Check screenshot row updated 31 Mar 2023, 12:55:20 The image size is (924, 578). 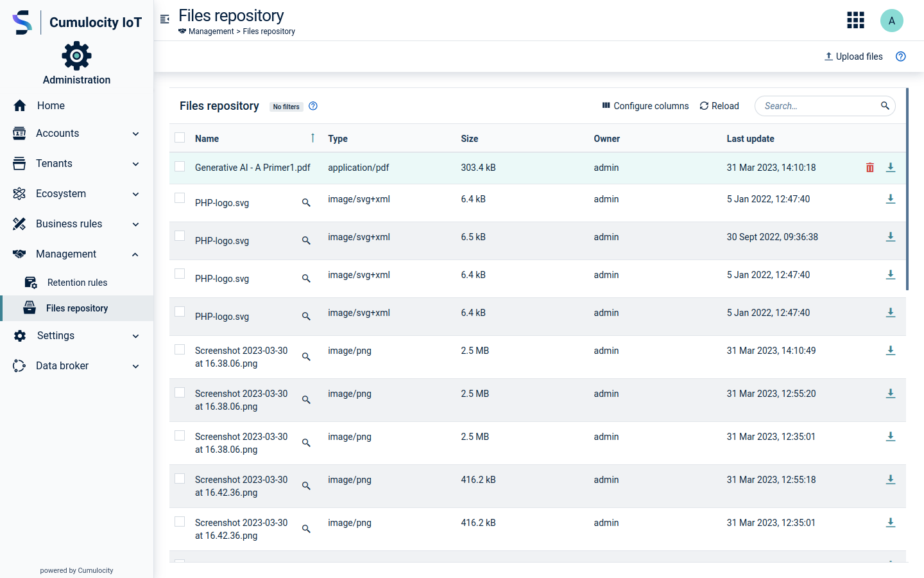coord(180,392)
